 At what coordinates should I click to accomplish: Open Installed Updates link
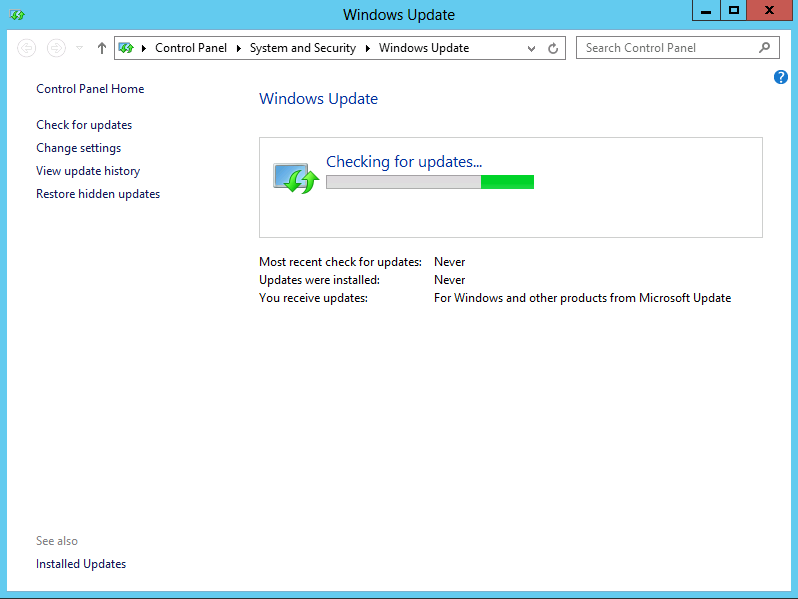[x=81, y=564]
